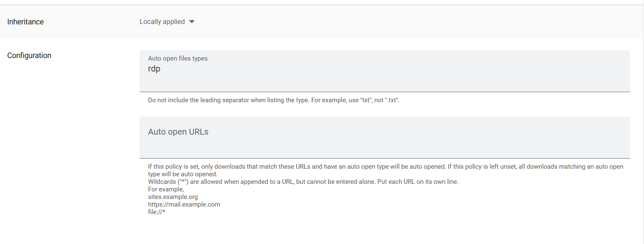Image resolution: width=644 pixels, height=244 pixels.
Task: Click the wildcards policy description text
Action: coord(303,181)
